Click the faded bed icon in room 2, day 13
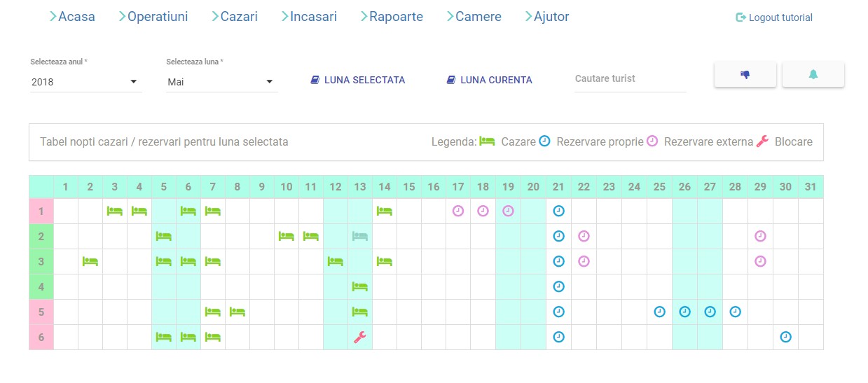Image resolution: width=868 pixels, height=383 pixels. (360, 236)
